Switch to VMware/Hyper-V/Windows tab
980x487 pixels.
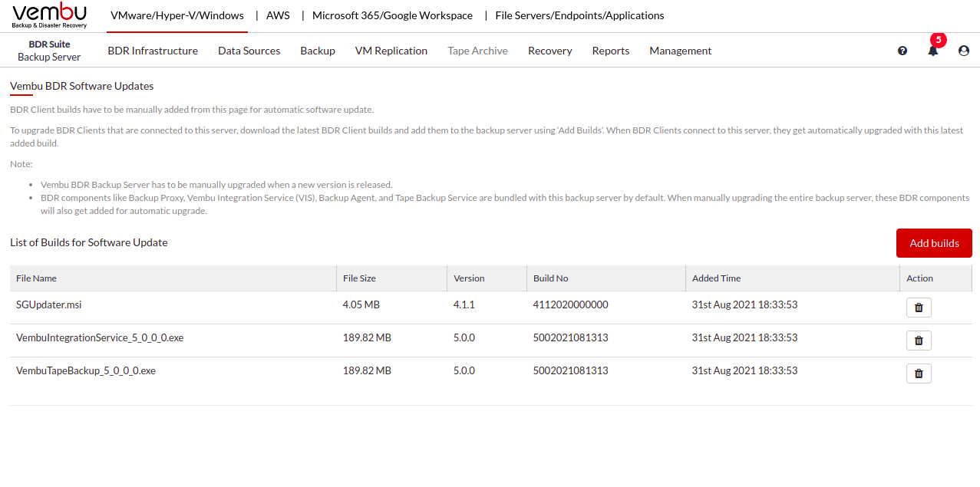tap(177, 15)
